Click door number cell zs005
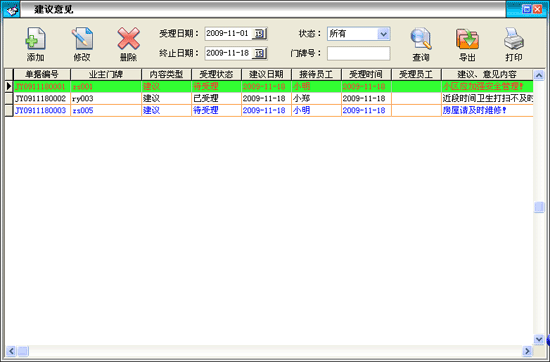Viewport: 550px width, 362px height. click(106, 110)
